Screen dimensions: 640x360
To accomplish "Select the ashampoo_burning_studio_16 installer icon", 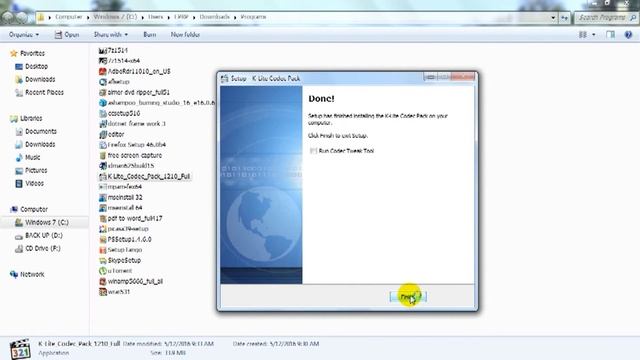I will tap(103, 103).
